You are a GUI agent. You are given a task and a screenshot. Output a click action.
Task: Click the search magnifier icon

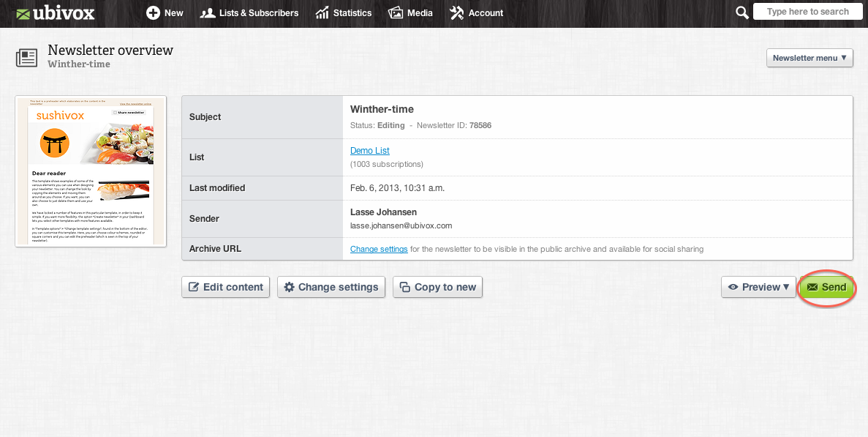741,12
